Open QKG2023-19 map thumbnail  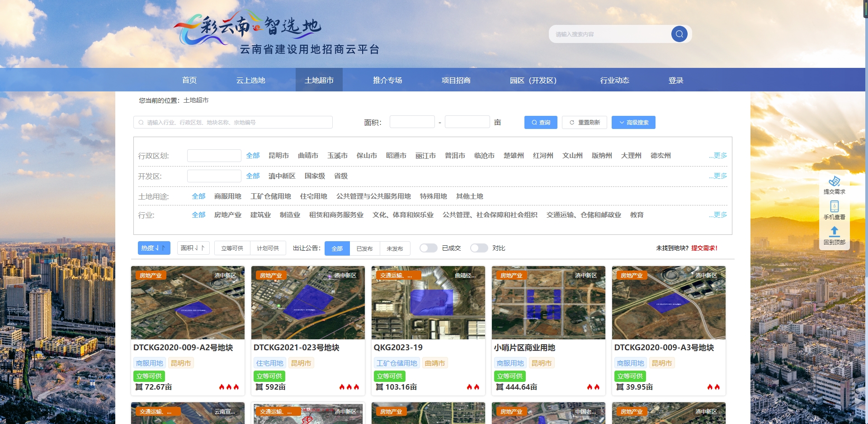point(428,303)
